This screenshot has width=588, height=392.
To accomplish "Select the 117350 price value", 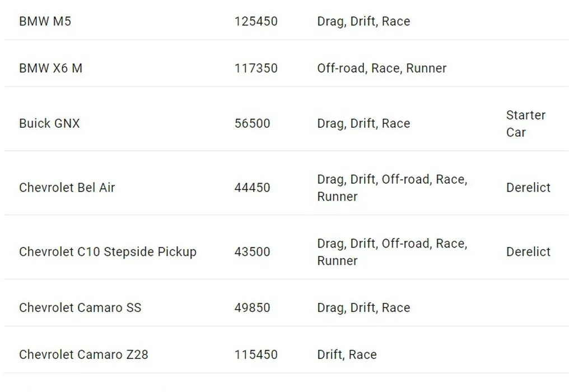I will [x=256, y=68].
